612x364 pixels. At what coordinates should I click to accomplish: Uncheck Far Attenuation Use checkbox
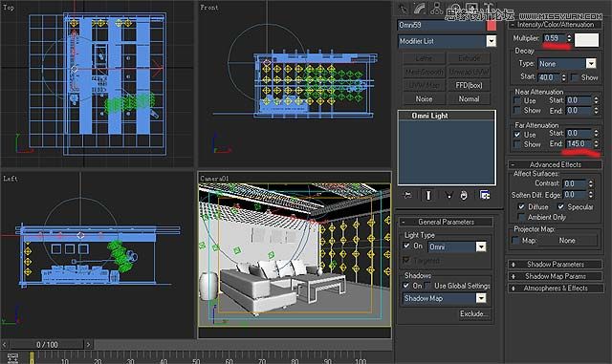pos(517,135)
